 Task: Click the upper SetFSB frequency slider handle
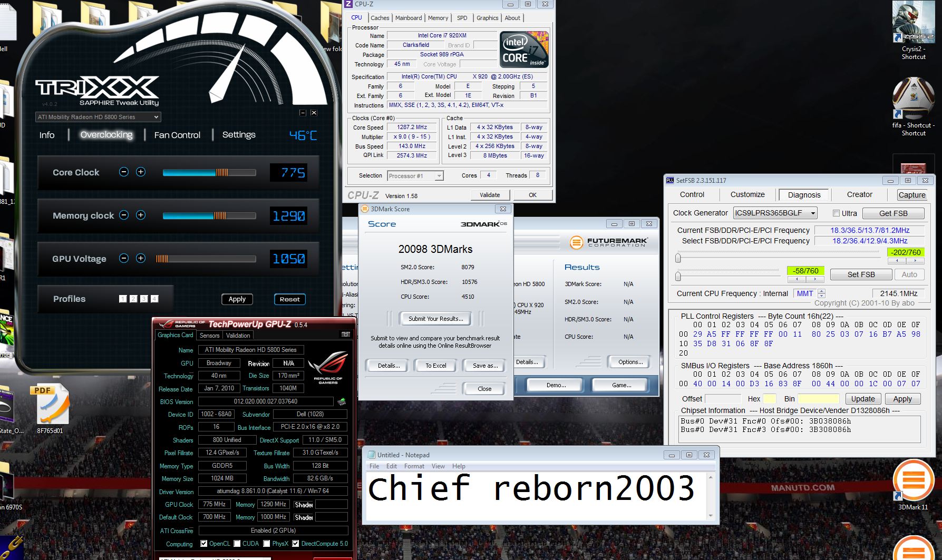coord(678,258)
